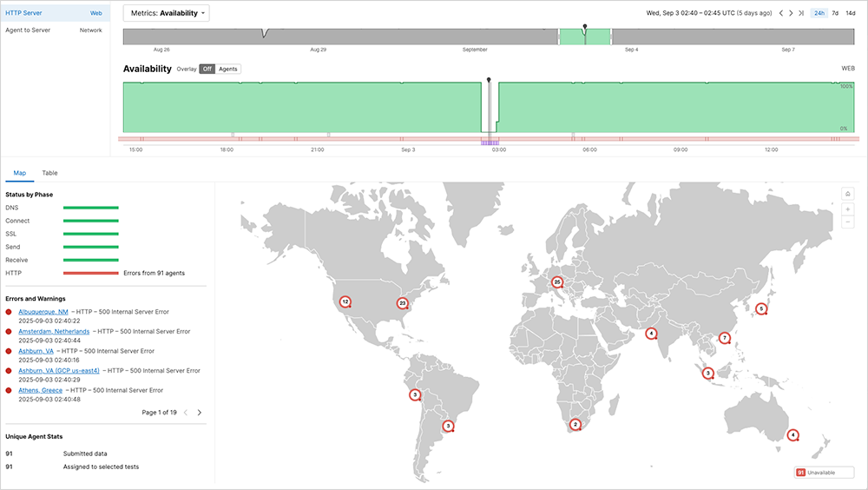Open the Metrics: Availability dropdown
Viewport: 868px width, 490px height.
click(166, 13)
